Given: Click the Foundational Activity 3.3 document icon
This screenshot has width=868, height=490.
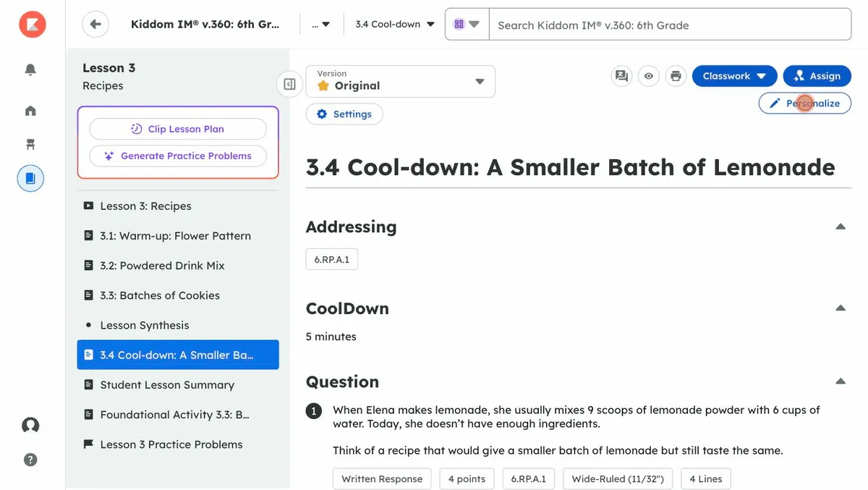Looking at the screenshot, I should point(88,415).
